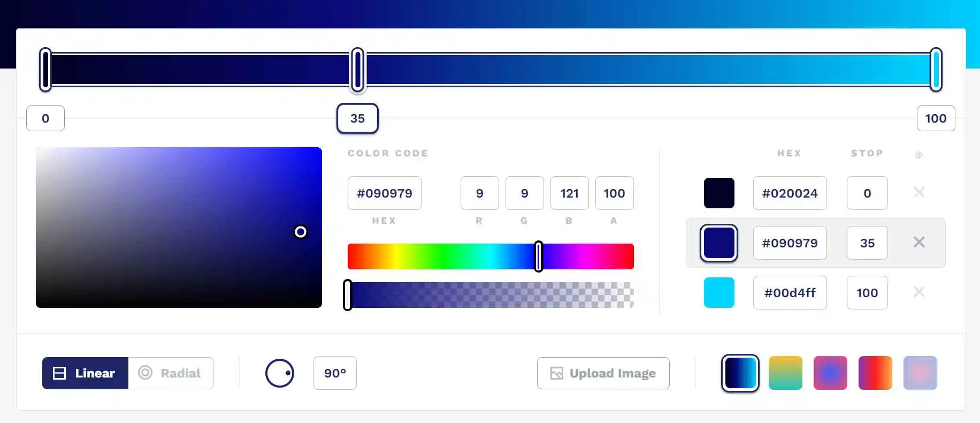Click the rainbow hue slider
Viewport: 980px width, 423px height.
click(x=491, y=256)
